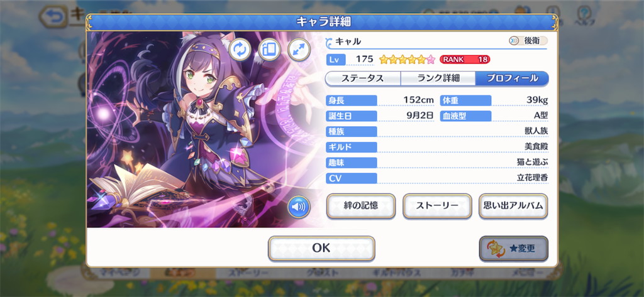Switch to the ステータス tab
The width and height of the screenshot is (644, 297).
[363, 78]
